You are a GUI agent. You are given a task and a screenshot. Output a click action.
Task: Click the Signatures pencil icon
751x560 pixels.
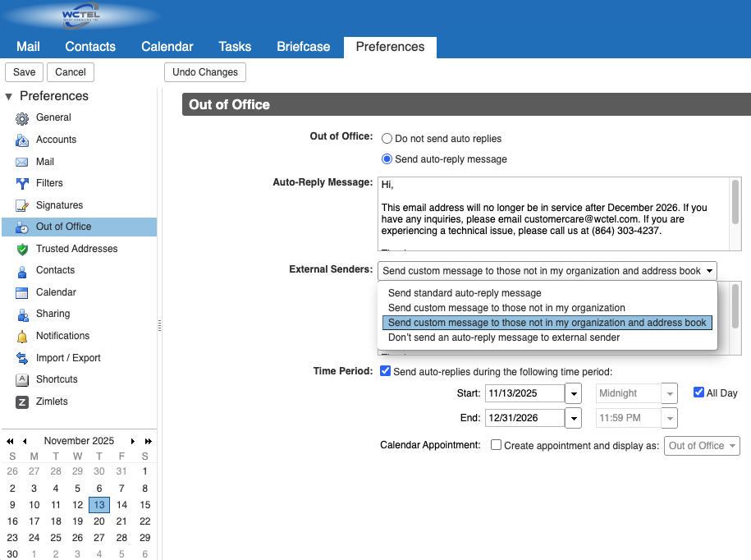point(22,205)
